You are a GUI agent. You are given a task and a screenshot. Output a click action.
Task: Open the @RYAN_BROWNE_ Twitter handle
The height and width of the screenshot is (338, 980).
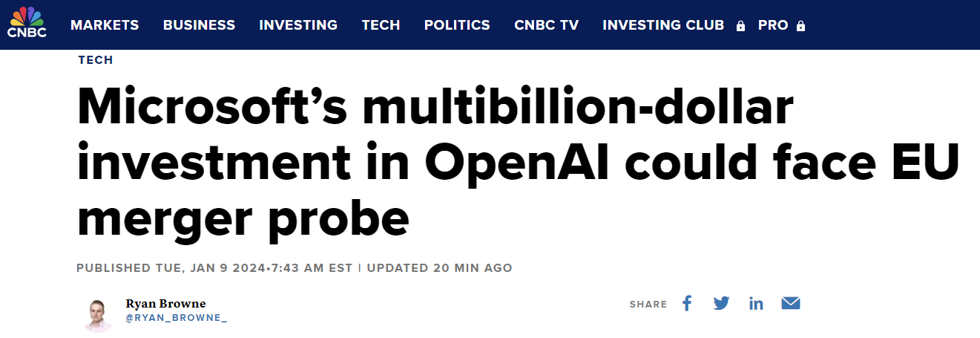[176, 317]
